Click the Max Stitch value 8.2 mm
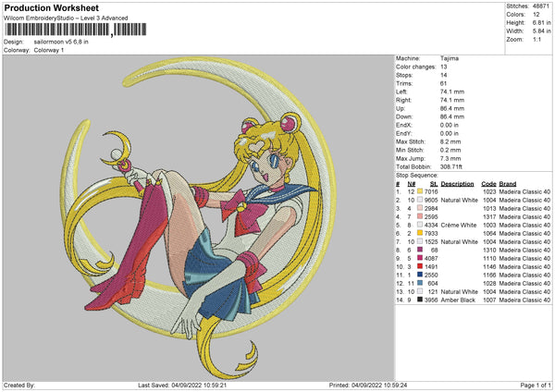The width and height of the screenshot is (555, 392). pyautogui.click(x=450, y=141)
